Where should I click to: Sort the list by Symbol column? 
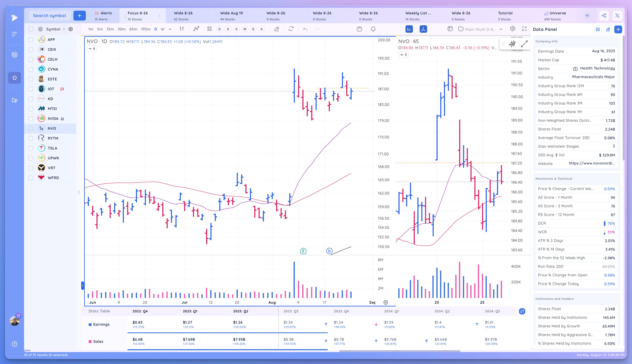64,29
